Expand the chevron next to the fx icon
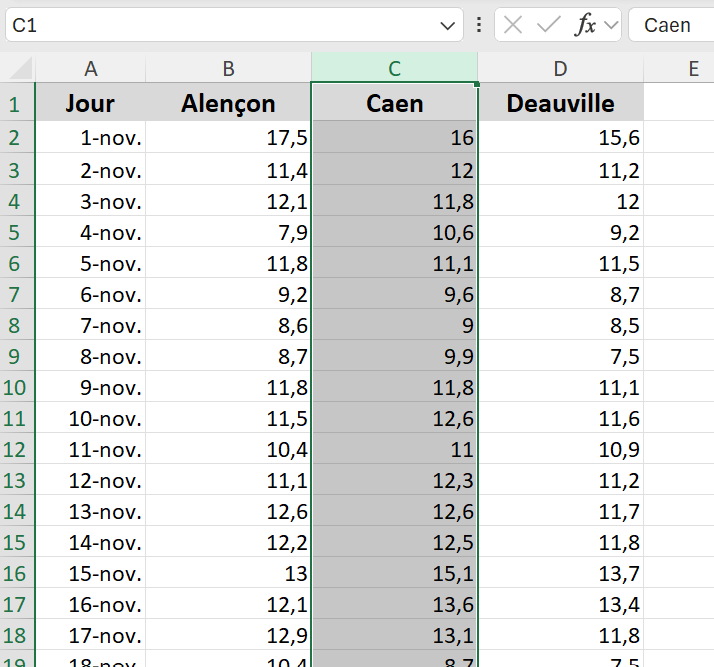 click(x=611, y=25)
